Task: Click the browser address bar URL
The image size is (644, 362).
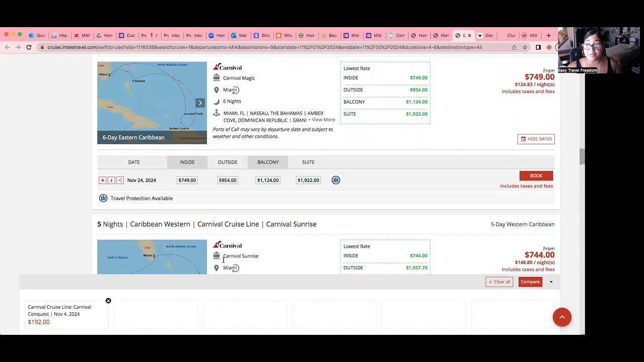Action: click(265, 47)
